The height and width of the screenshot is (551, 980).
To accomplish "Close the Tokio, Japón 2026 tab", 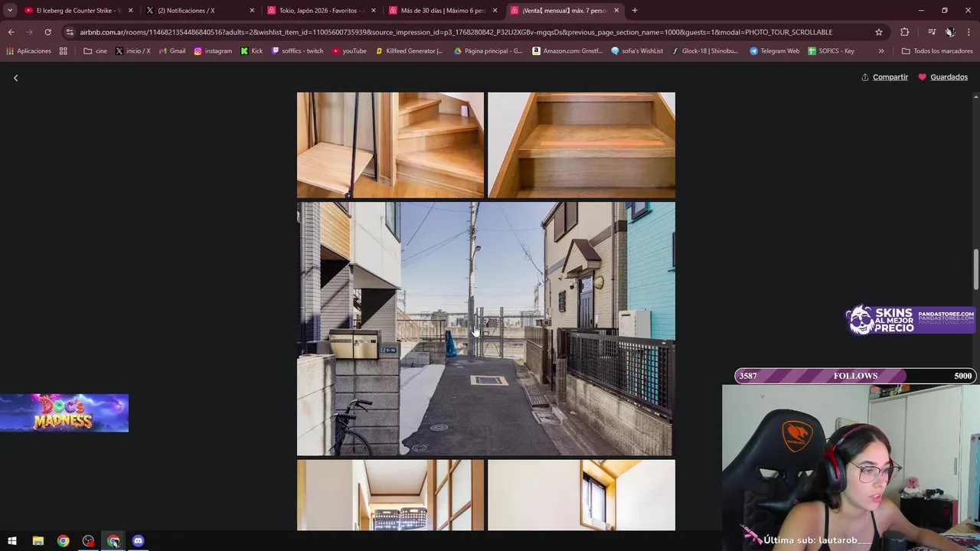I will 374,11.
